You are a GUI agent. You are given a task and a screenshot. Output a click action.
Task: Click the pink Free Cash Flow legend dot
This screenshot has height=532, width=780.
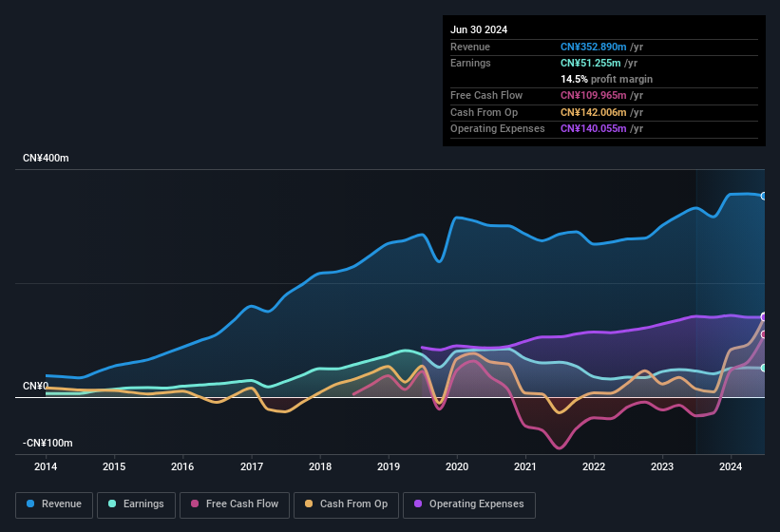click(195, 504)
